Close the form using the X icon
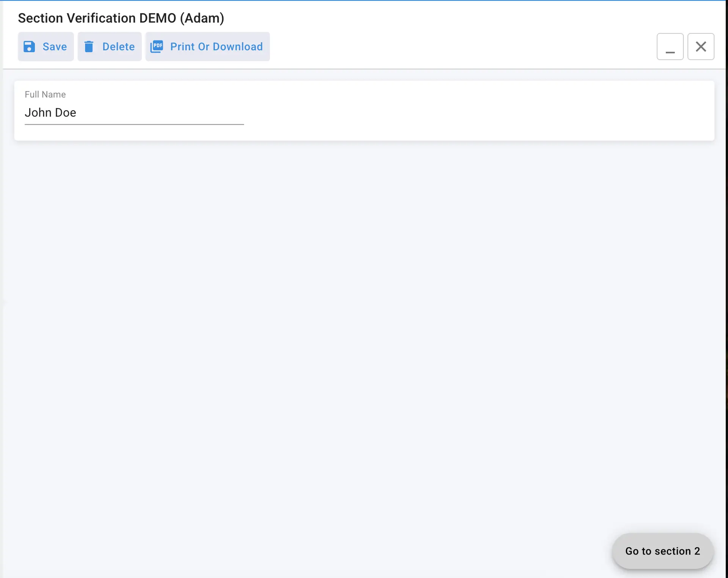The image size is (728, 578). coord(701,47)
